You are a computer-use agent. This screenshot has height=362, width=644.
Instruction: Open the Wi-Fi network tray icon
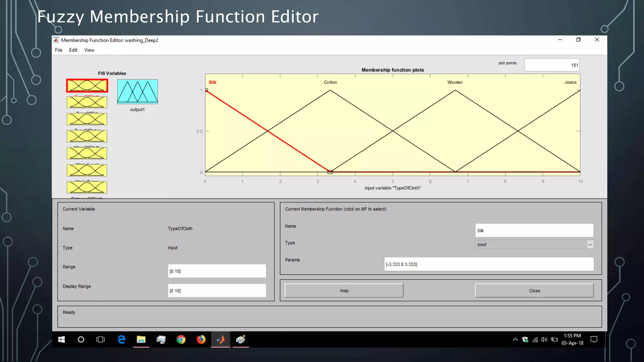pyautogui.click(x=535, y=339)
